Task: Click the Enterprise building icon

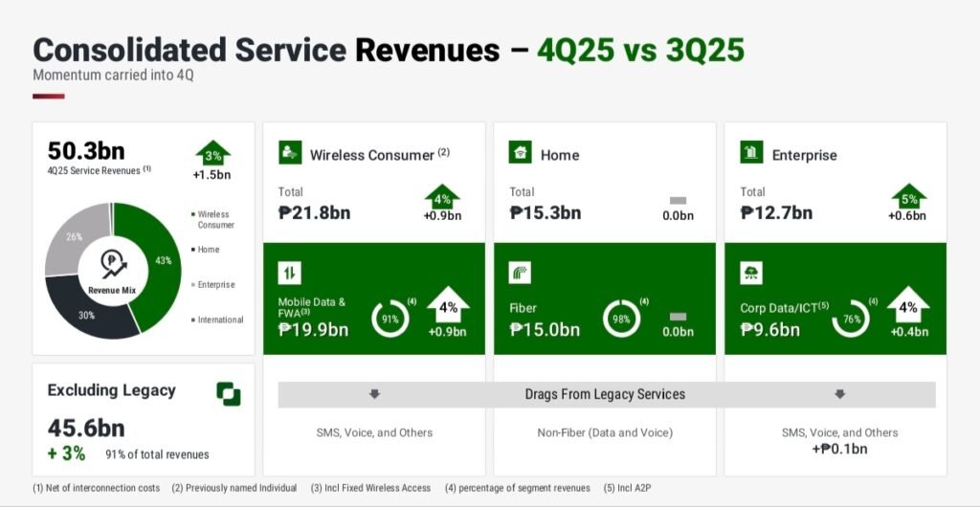Action: (751, 153)
